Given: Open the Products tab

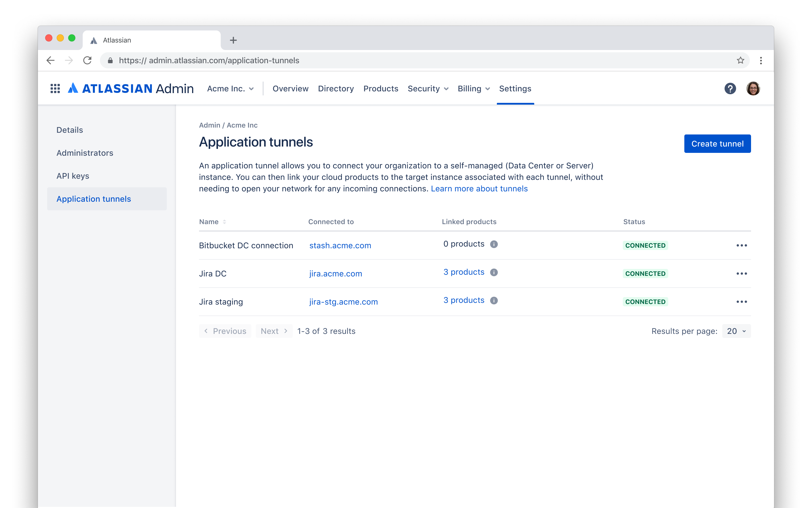Looking at the screenshot, I should 381,89.
